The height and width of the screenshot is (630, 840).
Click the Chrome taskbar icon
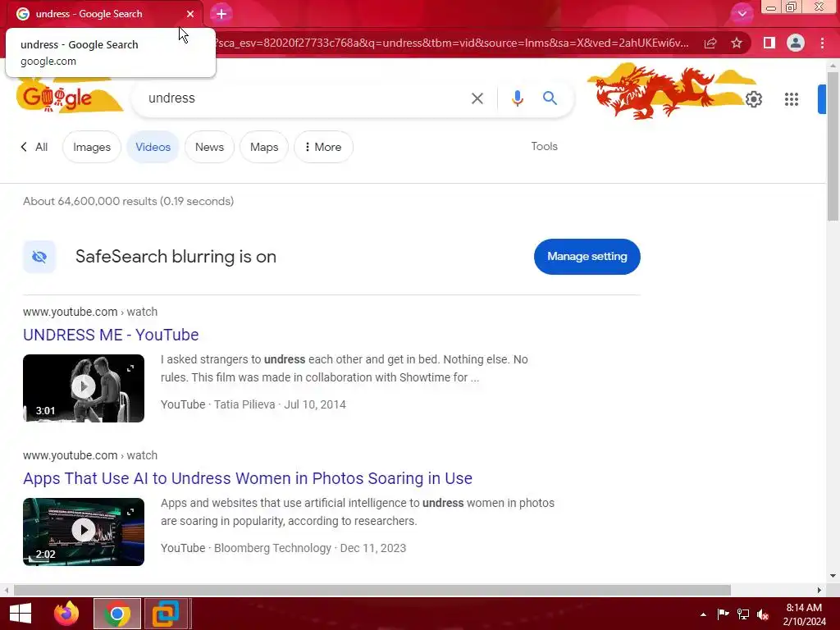(x=117, y=614)
